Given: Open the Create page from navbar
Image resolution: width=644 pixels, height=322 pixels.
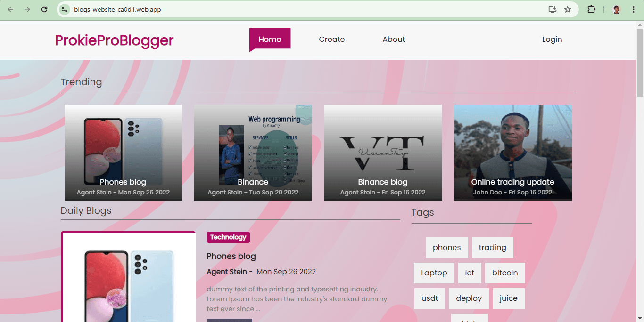Looking at the screenshot, I should point(331,40).
